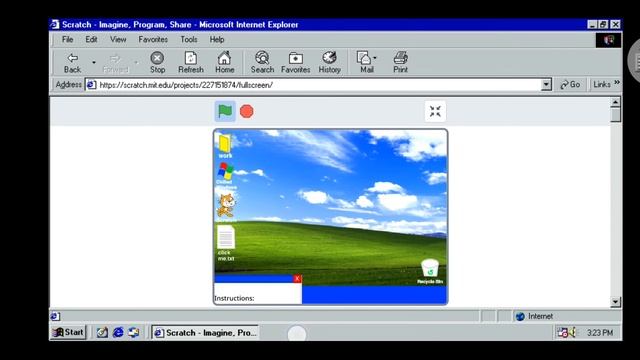The height and width of the screenshot is (360, 640).
Task: Print the current page
Action: (x=400, y=62)
